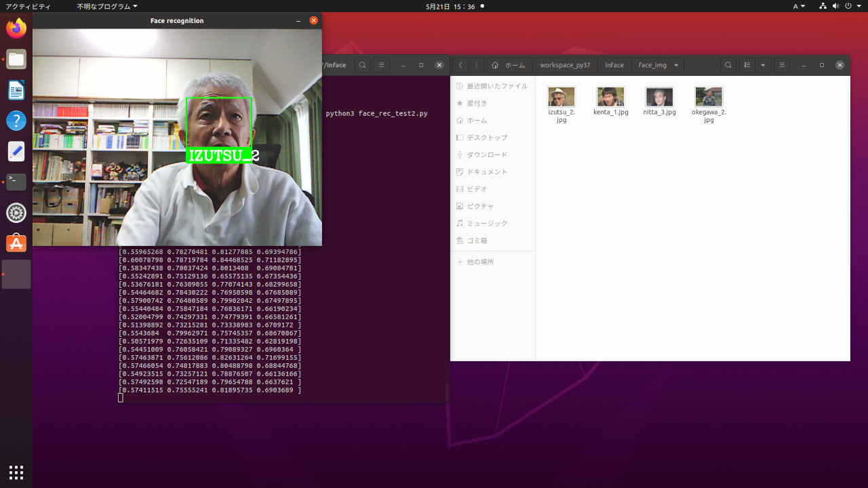The image size is (868, 488).
Task: Go back with the file manager arrow
Action: point(461,65)
